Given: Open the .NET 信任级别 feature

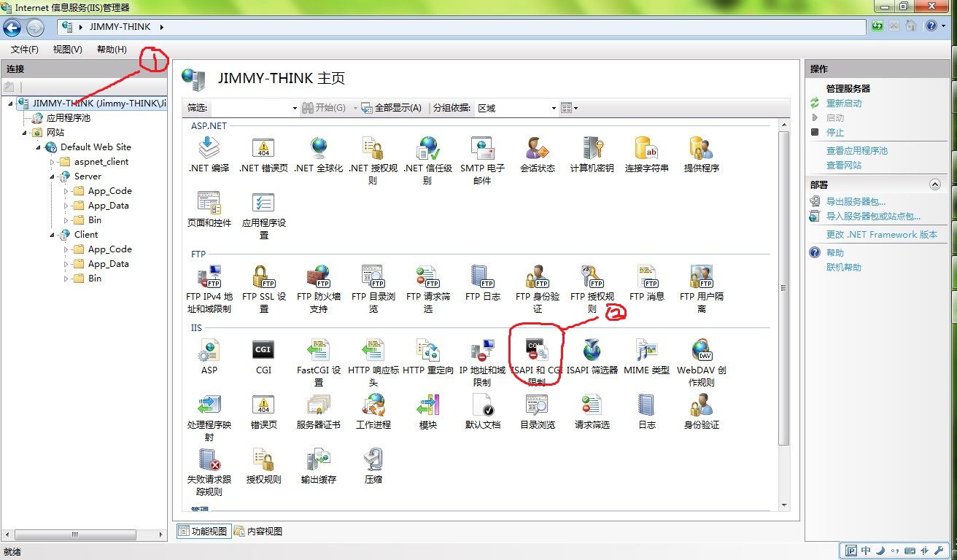Looking at the screenshot, I should 428,149.
